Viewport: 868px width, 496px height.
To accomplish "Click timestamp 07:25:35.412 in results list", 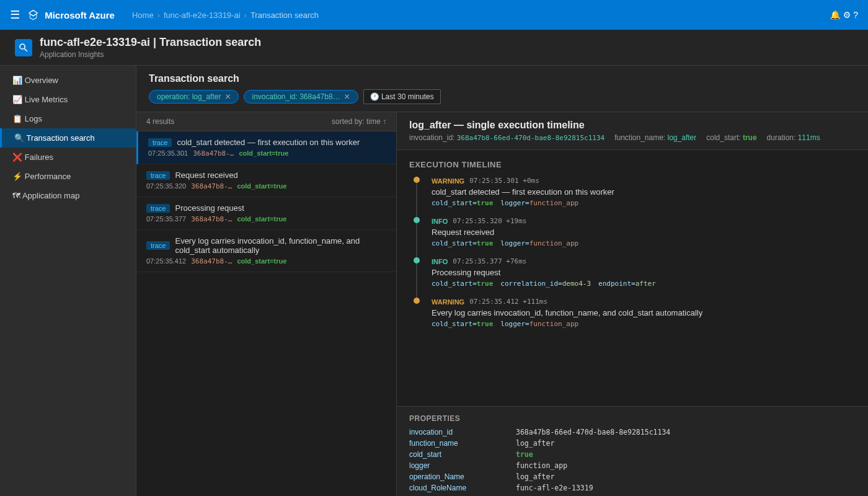I will point(166,261).
